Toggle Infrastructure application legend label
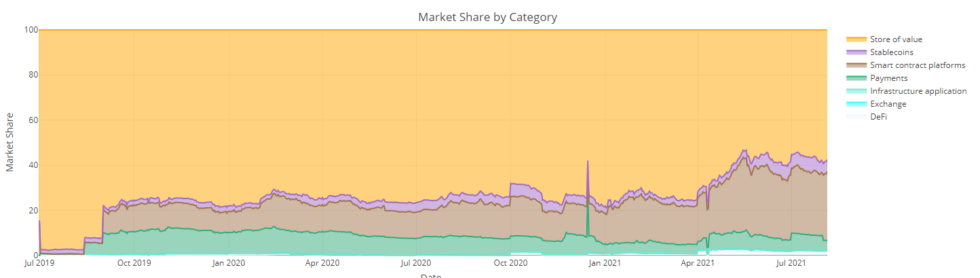The width and height of the screenshot is (980, 278). click(x=918, y=91)
